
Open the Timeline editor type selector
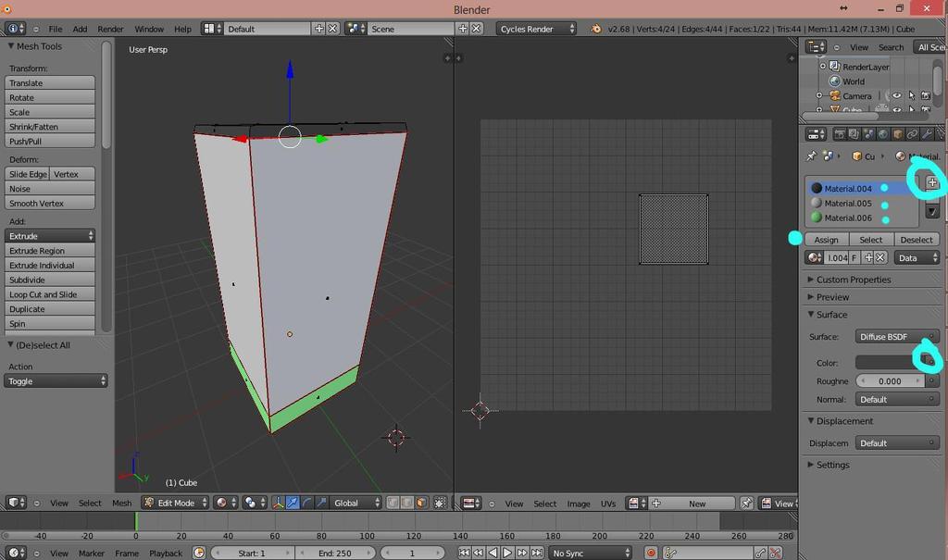16,553
